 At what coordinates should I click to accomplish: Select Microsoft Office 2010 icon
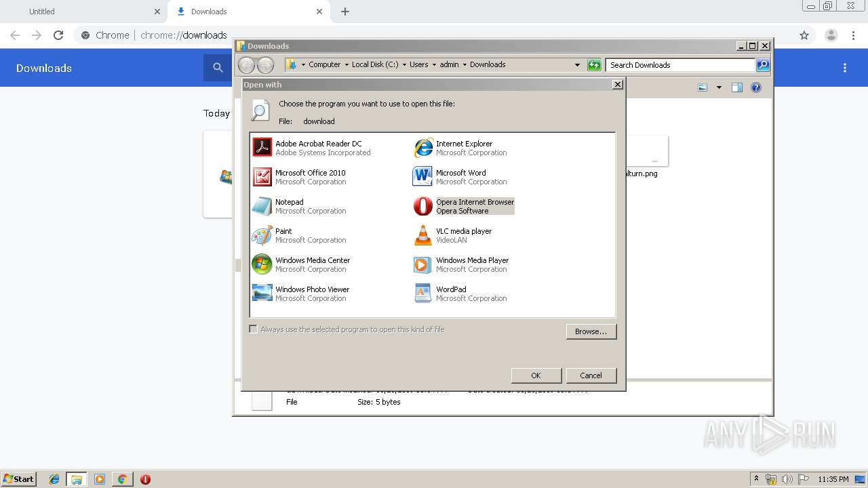(x=262, y=176)
